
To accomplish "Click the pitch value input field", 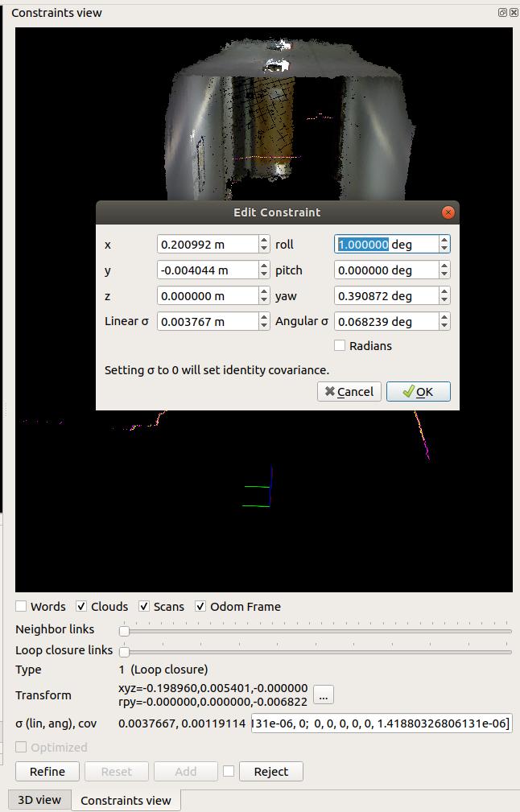I will pos(386,270).
